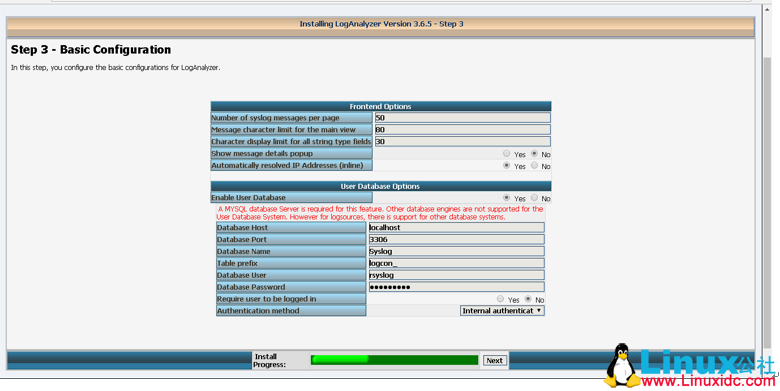Focus the Database Host field

coord(456,227)
